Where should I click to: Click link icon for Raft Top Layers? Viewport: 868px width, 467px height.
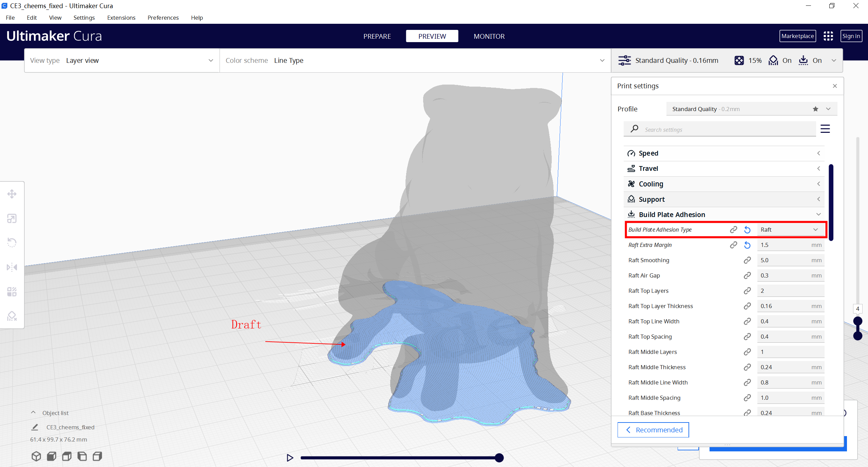tap(747, 291)
